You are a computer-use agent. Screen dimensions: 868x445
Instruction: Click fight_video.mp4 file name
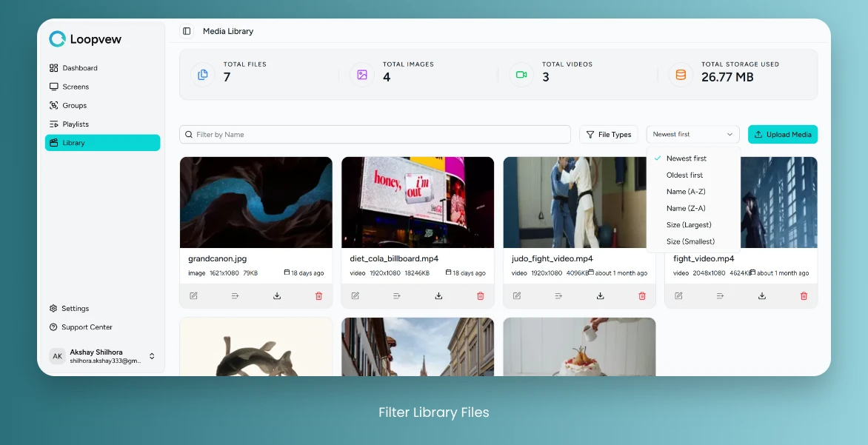pyautogui.click(x=704, y=258)
